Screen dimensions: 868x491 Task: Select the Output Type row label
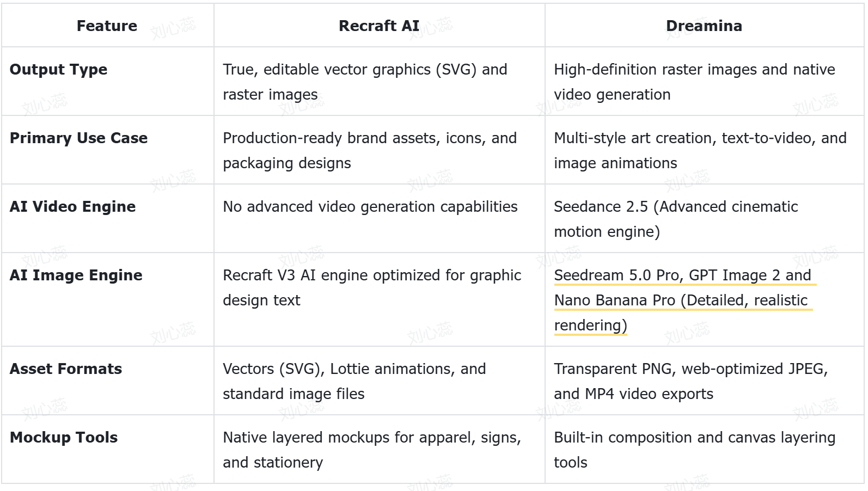click(59, 70)
